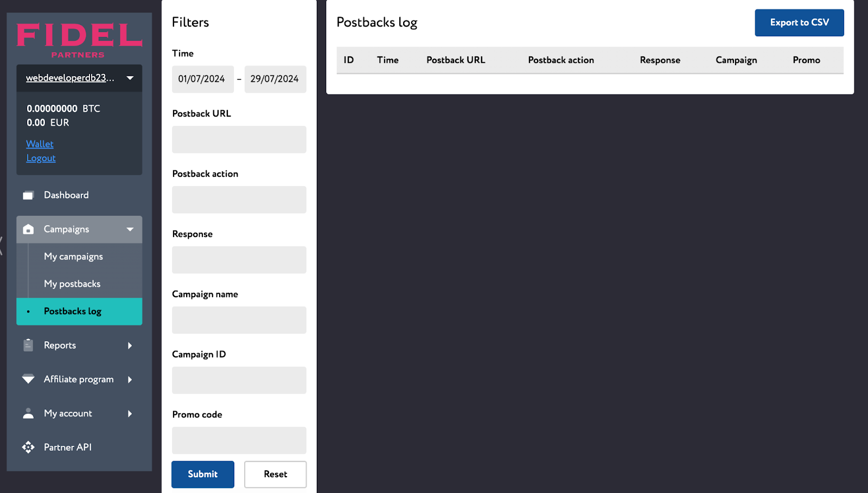Expand the Reports submenu arrow
The width and height of the screenshot is (868, 493).
(x=130, y=345)
